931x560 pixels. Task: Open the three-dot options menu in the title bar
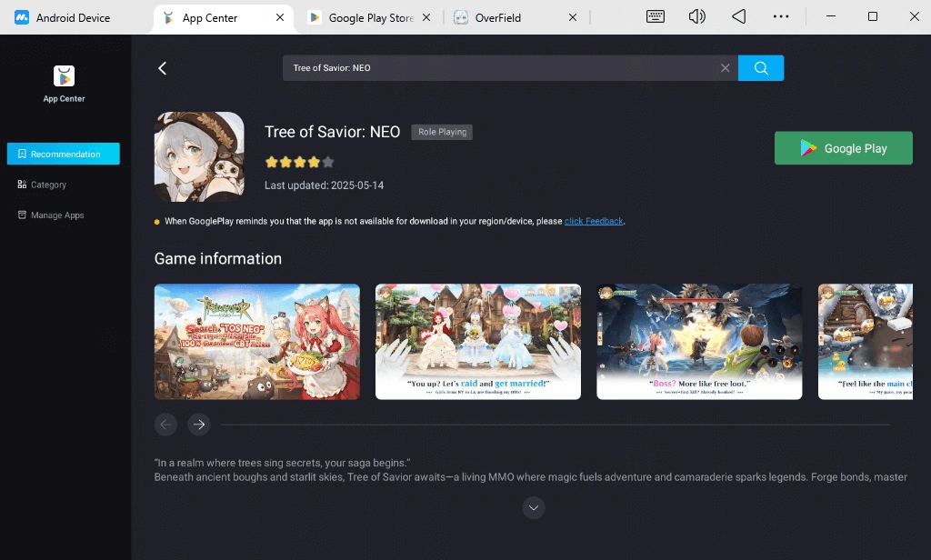tap(780, 16)
